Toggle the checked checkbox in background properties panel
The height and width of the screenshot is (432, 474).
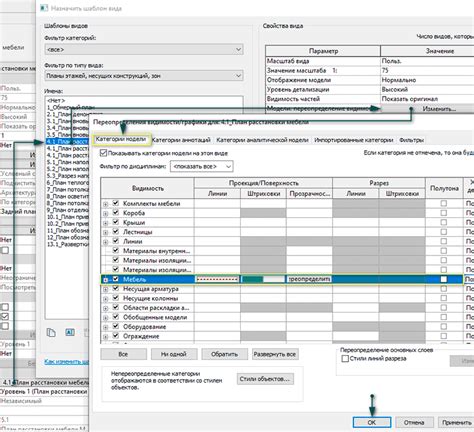point(5,316)
